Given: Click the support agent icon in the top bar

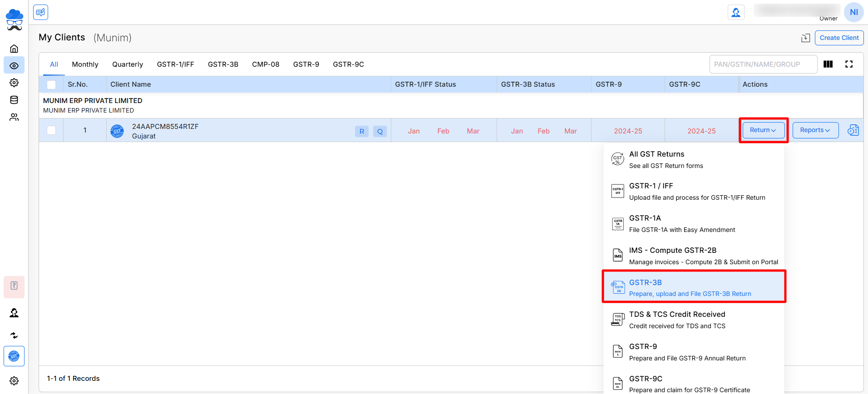Looking at the screenshot, I should pos(735,12).
